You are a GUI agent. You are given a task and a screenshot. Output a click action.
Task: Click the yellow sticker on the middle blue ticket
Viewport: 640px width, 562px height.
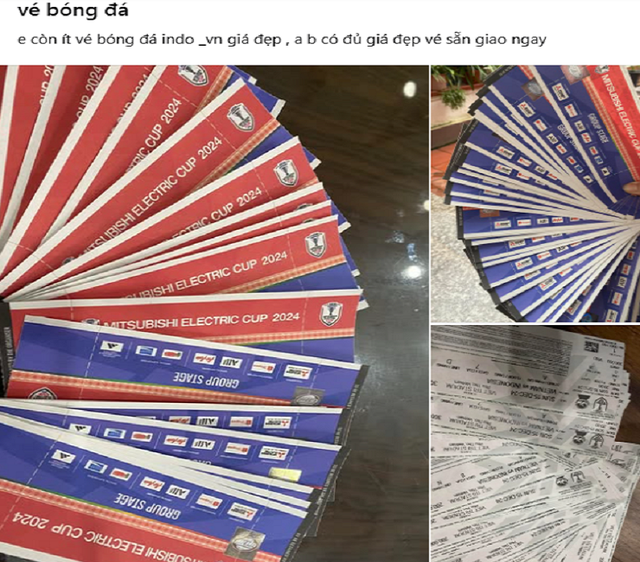285,475
